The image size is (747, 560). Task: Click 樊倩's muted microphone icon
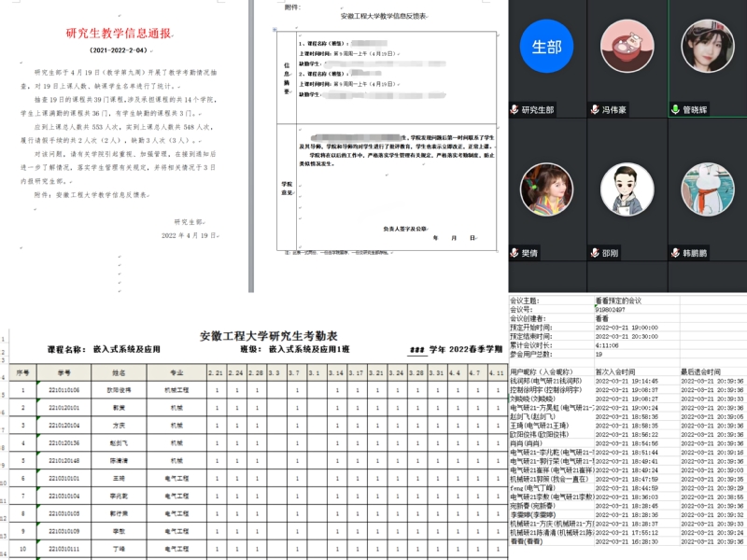pyautogui.click(x=514, y=253)
